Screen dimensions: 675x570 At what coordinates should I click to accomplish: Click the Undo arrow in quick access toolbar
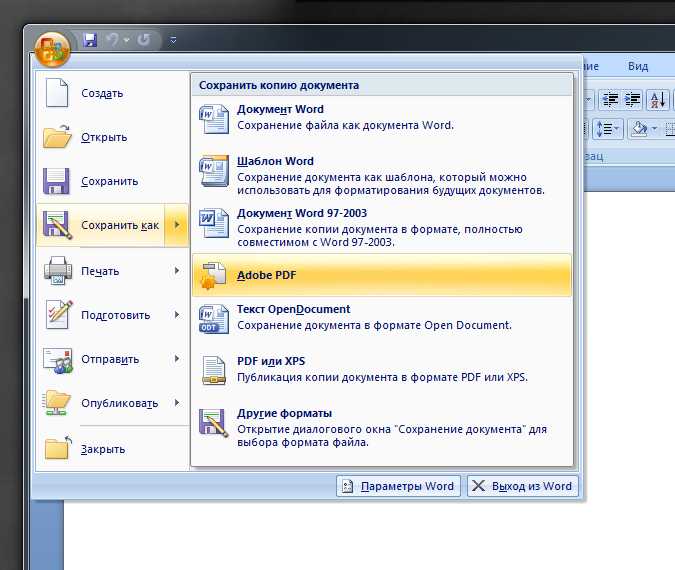(x=113, y=40)
